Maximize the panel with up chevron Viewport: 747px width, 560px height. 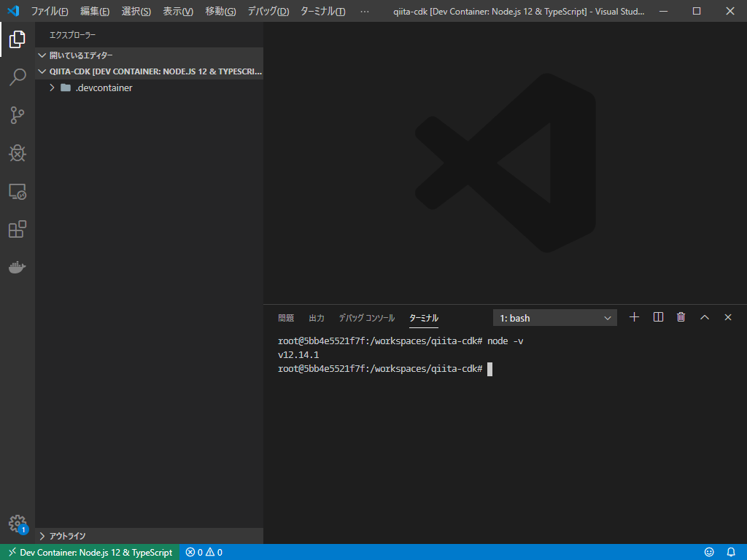tap(705, 317)
